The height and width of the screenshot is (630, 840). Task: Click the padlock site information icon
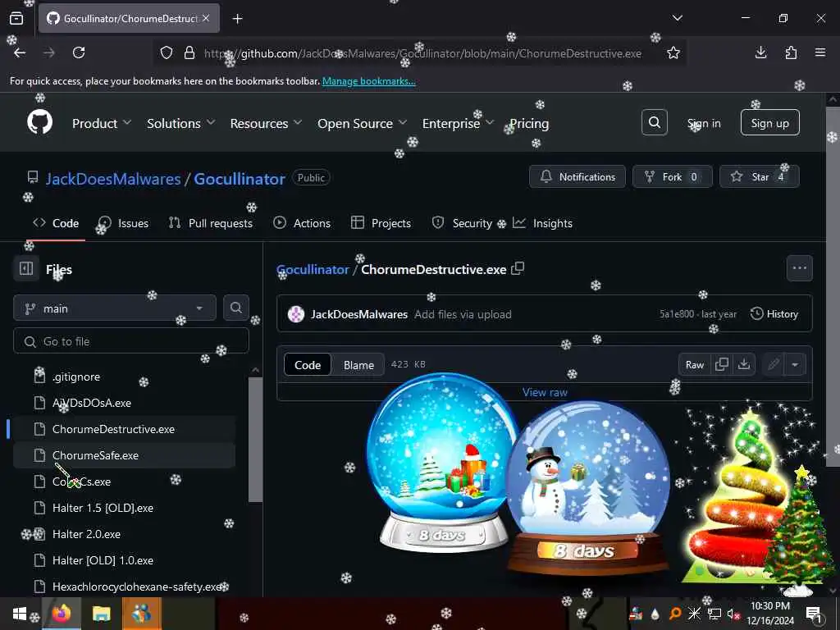[189, 52]
